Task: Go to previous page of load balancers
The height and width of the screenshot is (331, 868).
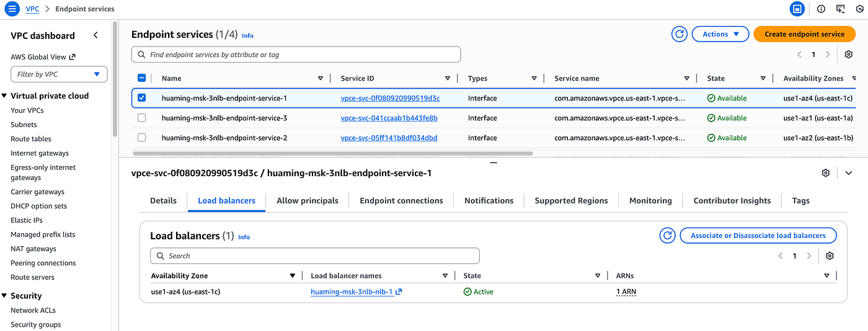Action: point(781,256)
